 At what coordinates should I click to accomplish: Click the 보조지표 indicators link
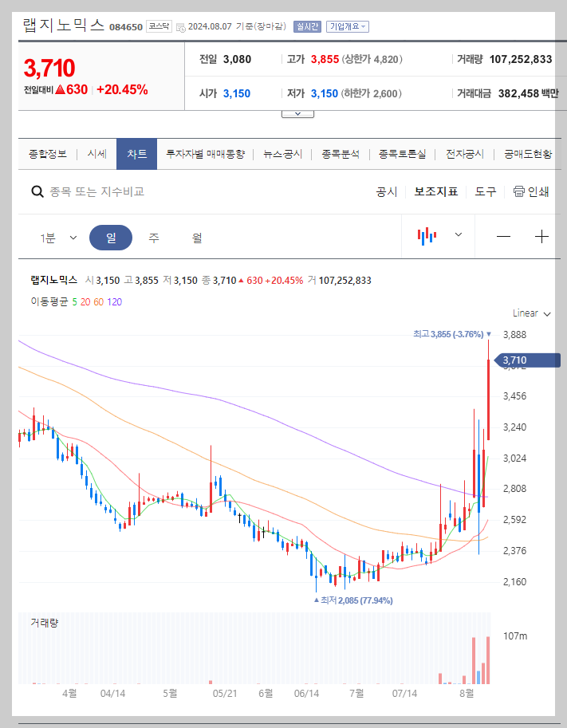[x=435, y=191]
